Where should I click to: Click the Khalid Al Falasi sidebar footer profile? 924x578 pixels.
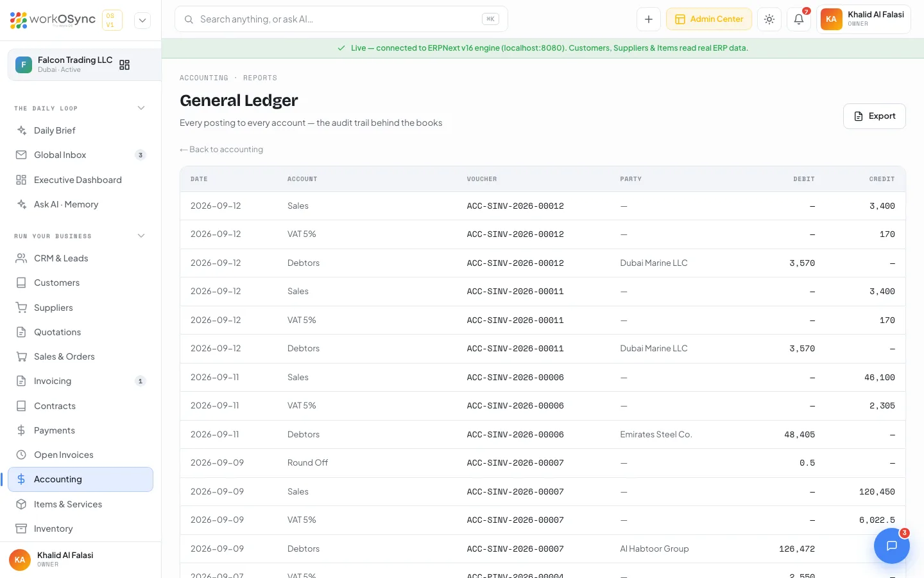point(81,559)
